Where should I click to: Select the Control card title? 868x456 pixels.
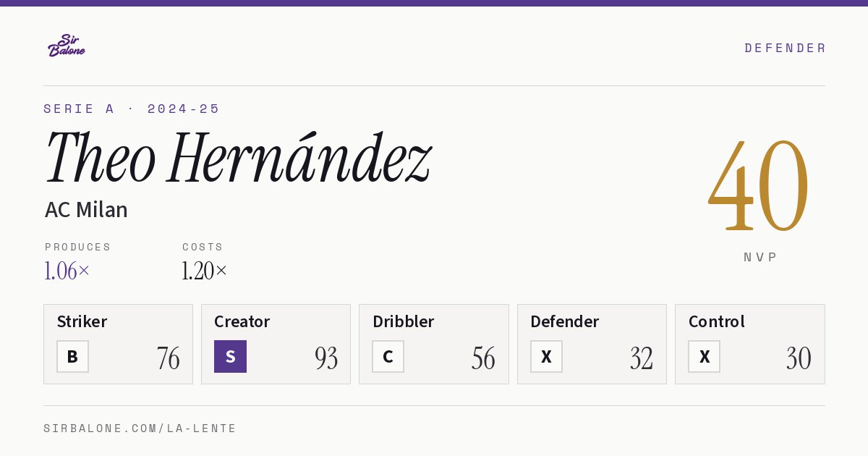tap(716, 321)
